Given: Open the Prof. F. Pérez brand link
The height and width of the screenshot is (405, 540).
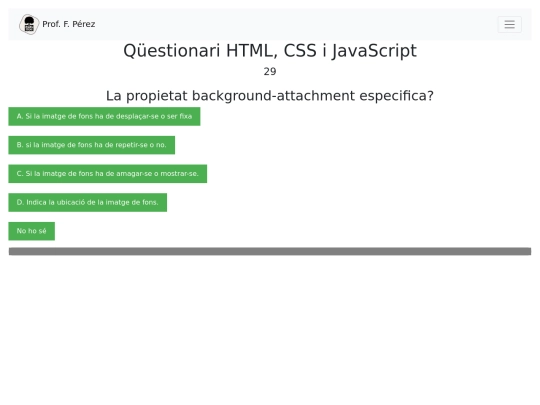Looking at the screenshot, I should (x=57, y=24).
